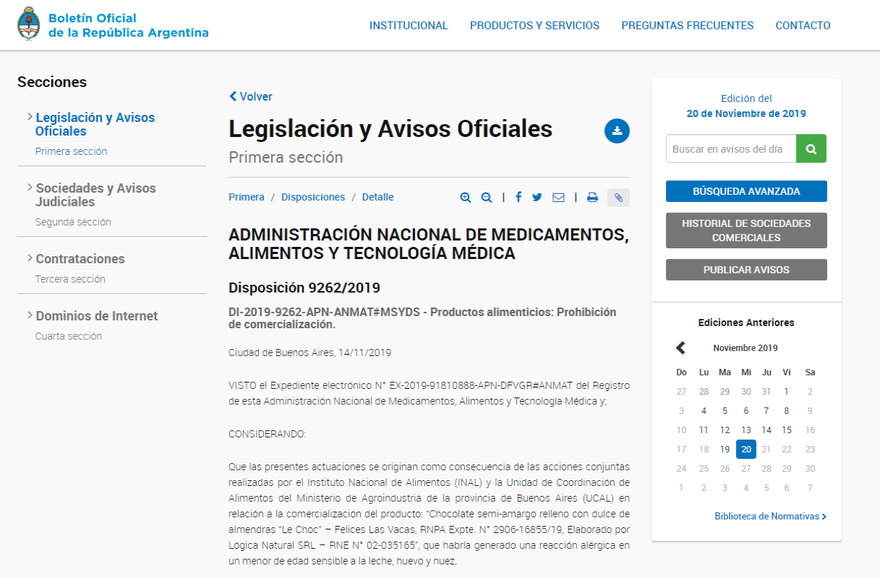Expand chevron beside Sociedades y Avisos
Viewport: 880px width, 578px height.
click(30, 187)
